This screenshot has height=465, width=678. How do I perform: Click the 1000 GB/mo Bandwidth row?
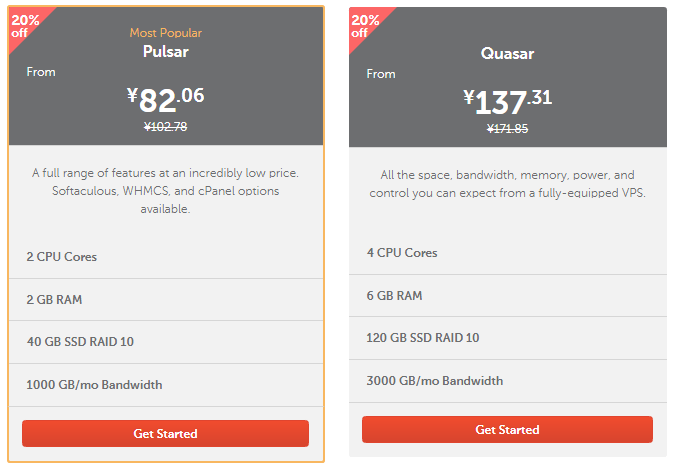coord(166,385)
